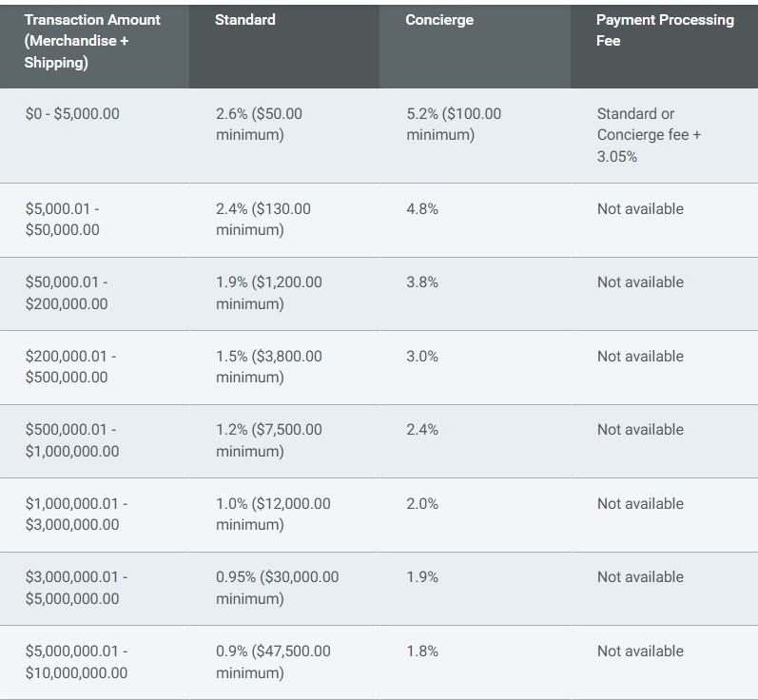Select the Standard or Concierge fee + 3.05% cell

coord(649,135)
